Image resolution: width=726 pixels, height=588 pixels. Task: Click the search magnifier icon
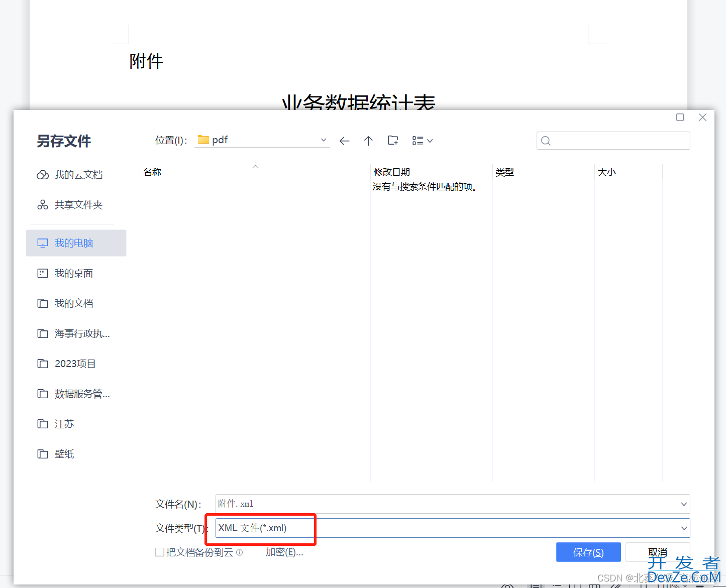(546, 141)
